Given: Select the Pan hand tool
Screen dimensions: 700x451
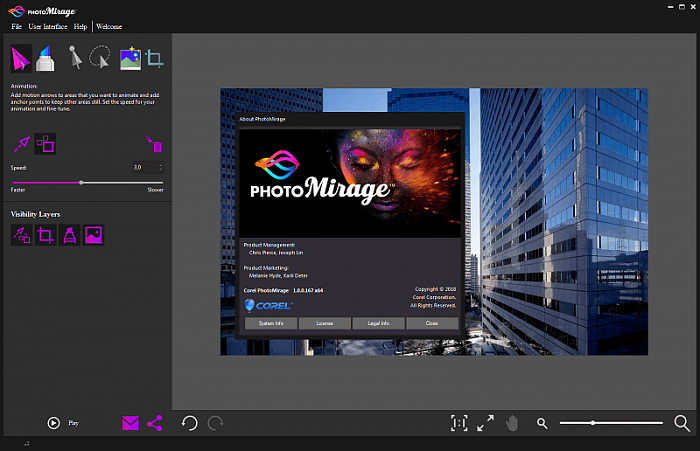Looking at the screenshot, I should pos(512,423).
